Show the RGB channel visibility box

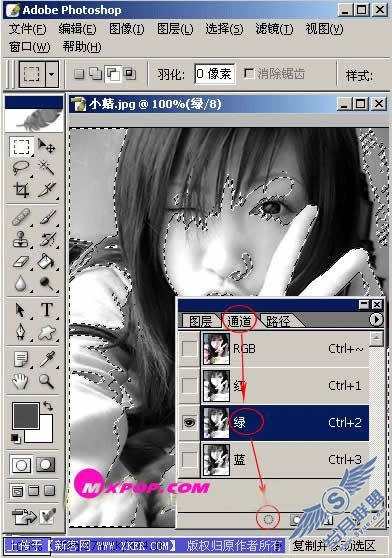189,349
